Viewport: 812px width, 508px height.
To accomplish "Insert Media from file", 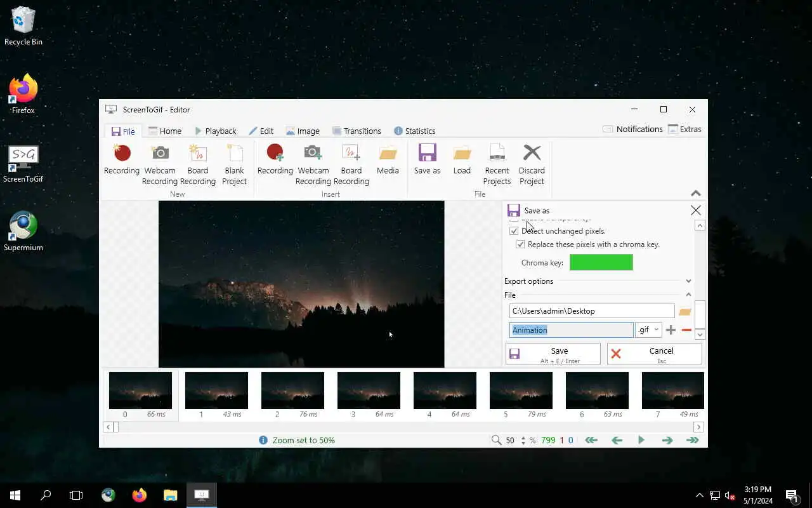I will pyautogui.click(x=388, y=159).
